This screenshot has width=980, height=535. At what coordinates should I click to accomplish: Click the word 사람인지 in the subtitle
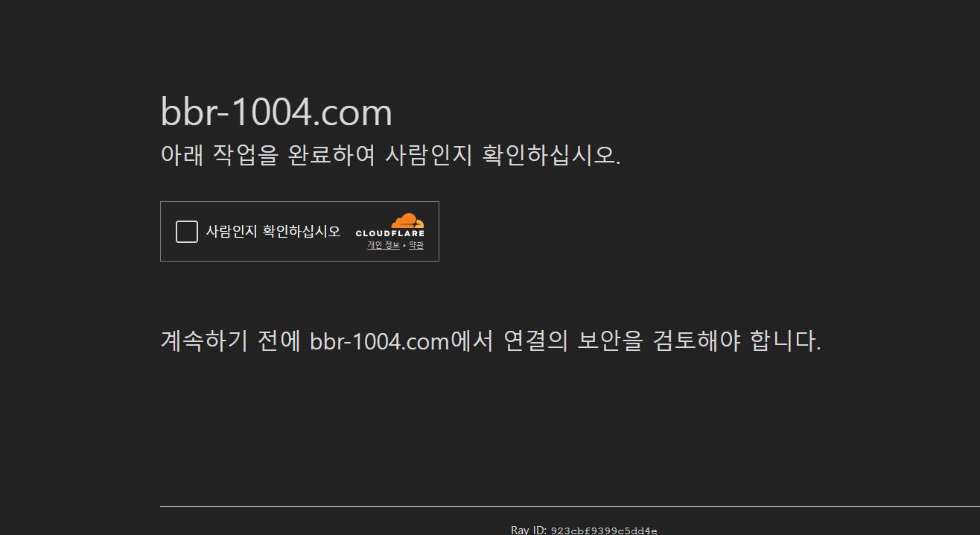point(428,155)
